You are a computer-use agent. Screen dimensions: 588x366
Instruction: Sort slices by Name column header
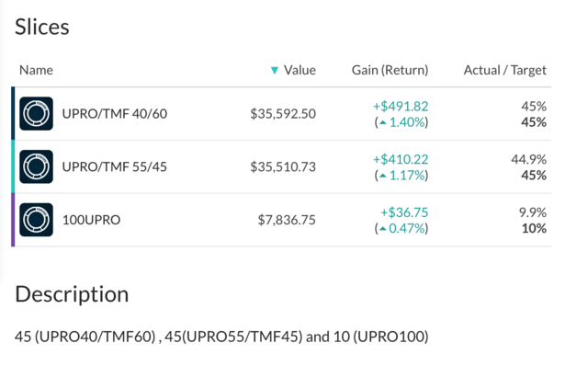pos(36,70)
